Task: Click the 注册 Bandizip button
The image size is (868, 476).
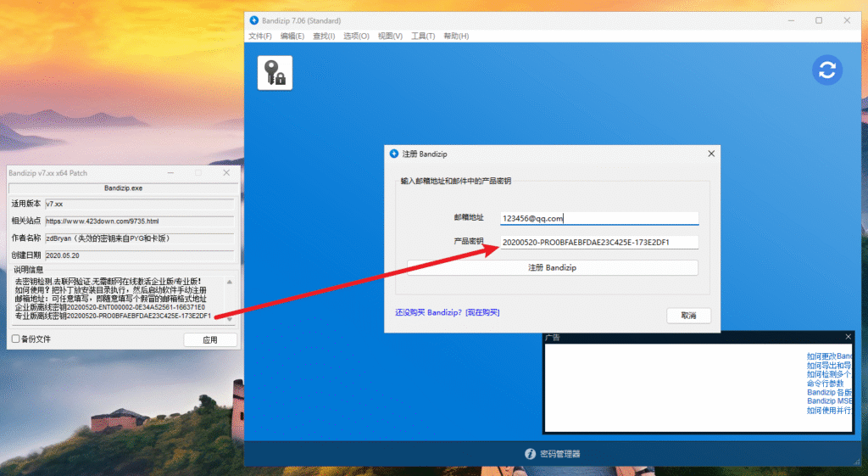Action: click(552, 267)
